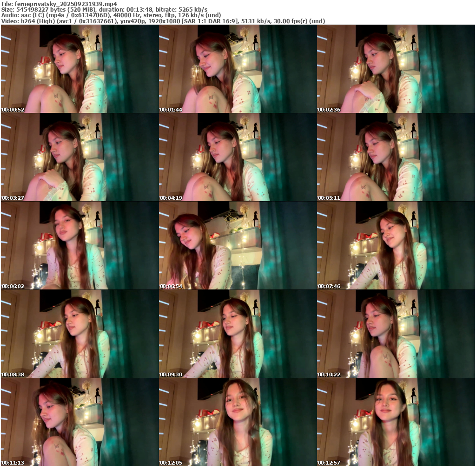Screen dimensions: 476x466
Task: Click the Size line showing 520 MiB
Action: pos(105,10)
